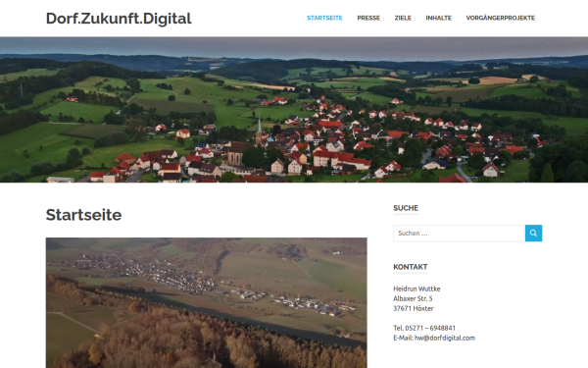The width and height of the screenshot is (588, 368).
Task: Select Inhalte in the navigation
Action: pos(438,18)
